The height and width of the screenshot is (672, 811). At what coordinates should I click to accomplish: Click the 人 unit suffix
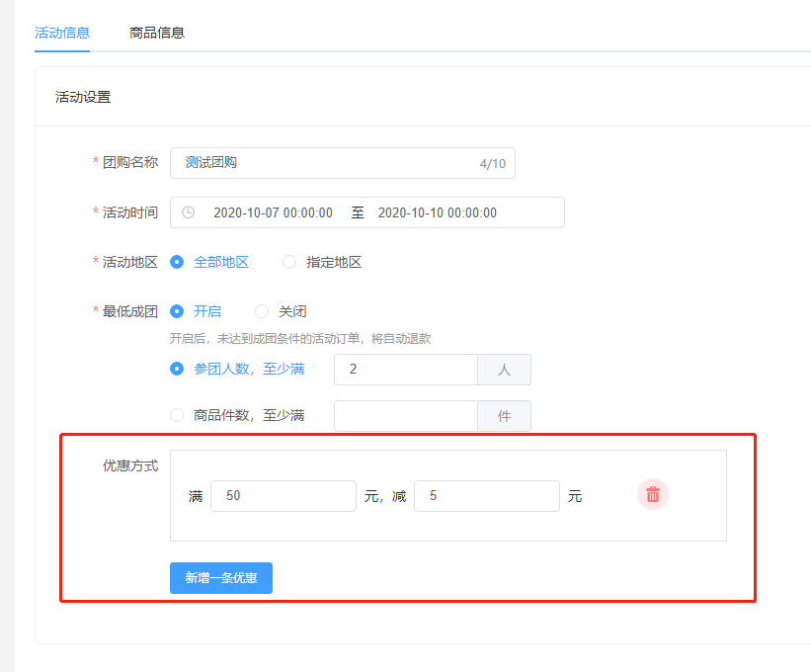pos(505,370)
